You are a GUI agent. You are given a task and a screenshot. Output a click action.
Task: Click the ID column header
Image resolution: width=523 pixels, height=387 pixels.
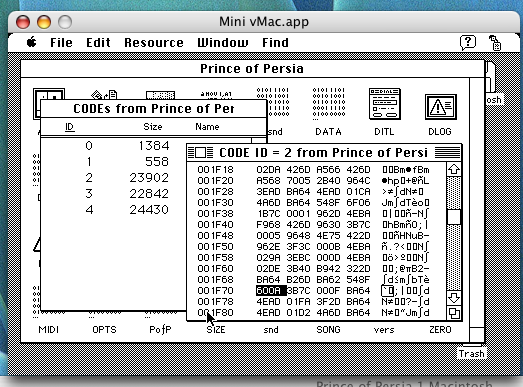coord(69,127)
